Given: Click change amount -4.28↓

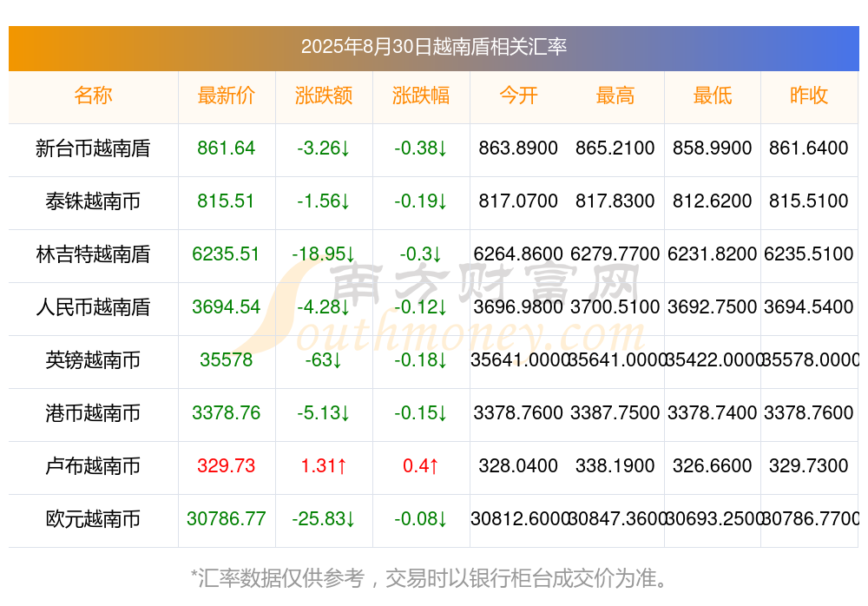Looking at the screenshot, I should 323,306.
